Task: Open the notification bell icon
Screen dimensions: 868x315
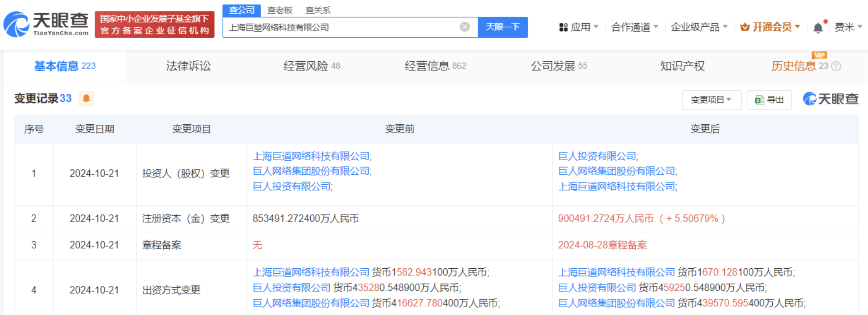Action: pos(818,28)
